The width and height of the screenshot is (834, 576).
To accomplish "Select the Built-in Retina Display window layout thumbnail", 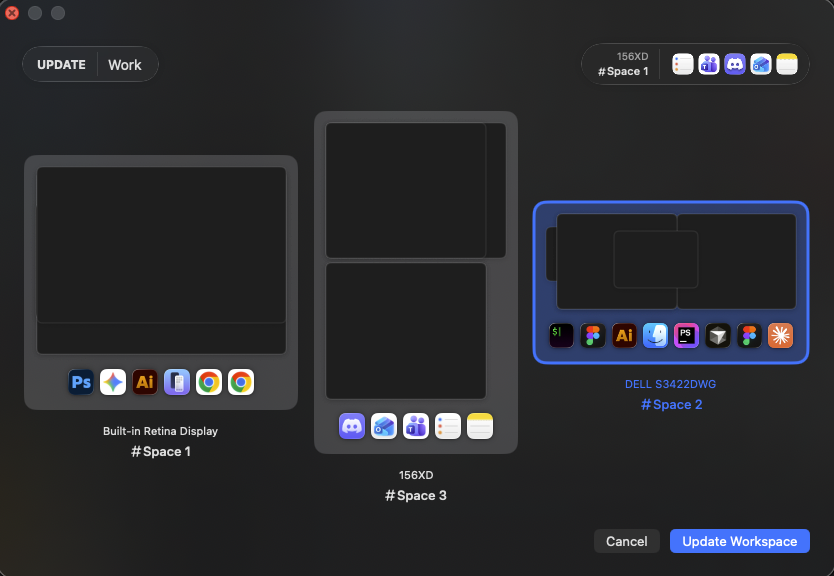I will 161,261.
